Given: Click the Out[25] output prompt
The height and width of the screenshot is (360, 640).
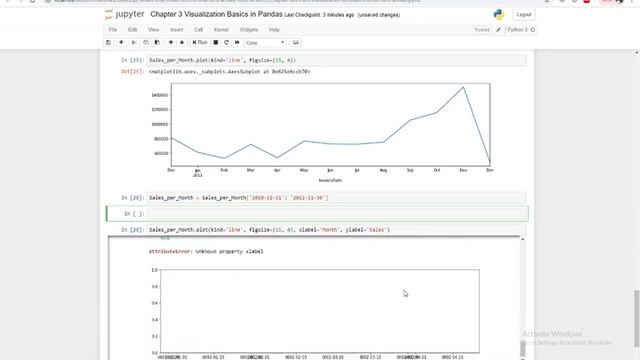Looking at the screenshot, I should pyautogui.click(x=132, y=71).
